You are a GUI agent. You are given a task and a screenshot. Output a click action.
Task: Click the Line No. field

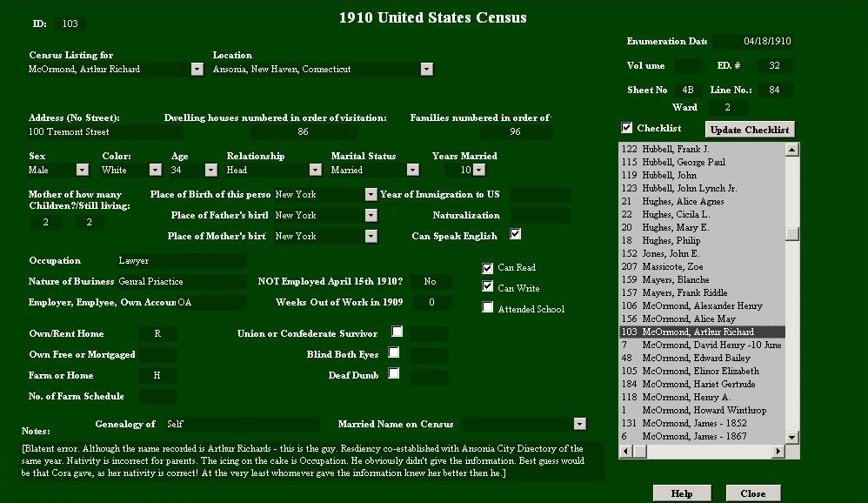pyautogui.click(x=774, y=91)
